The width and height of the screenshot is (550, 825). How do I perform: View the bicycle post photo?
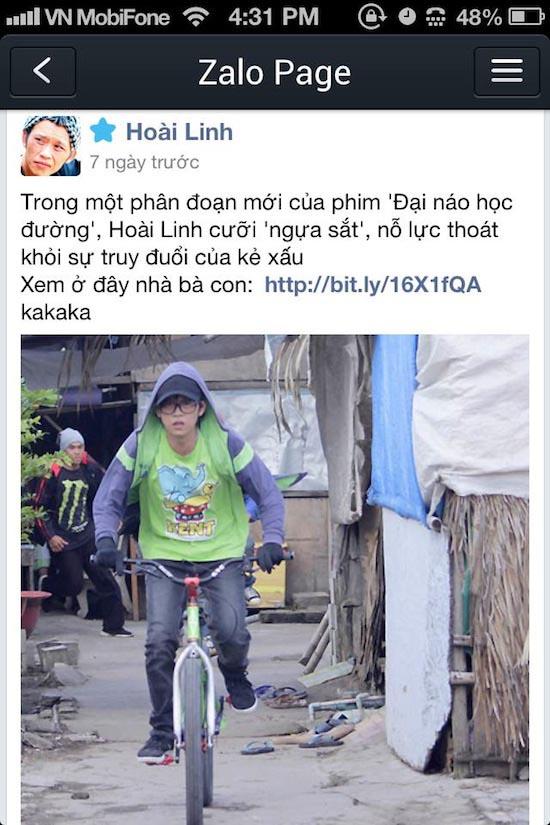pyautogui.click(x=275, y=580)
